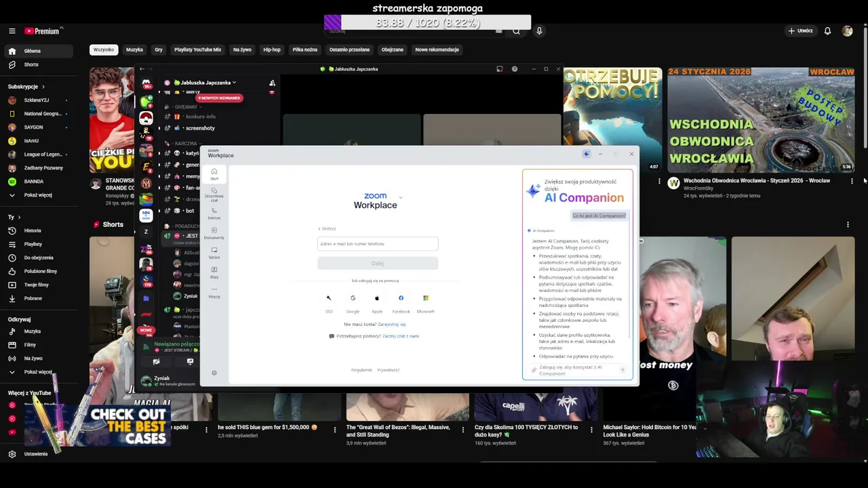This screenshot has height=488, width=868.
Task: Click 9 nowych wzmianek badge in Discord
Action: 219,98
